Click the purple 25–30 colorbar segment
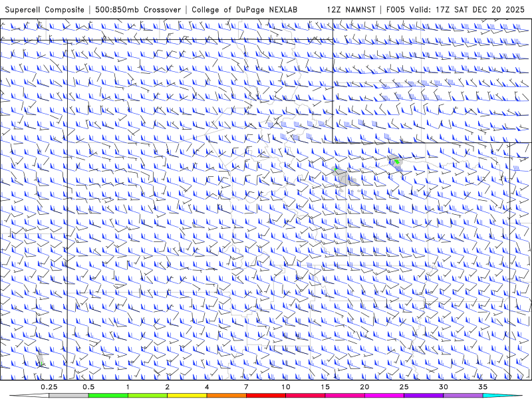The width and height of the screenshot is (532, 399). coord(424,396)
